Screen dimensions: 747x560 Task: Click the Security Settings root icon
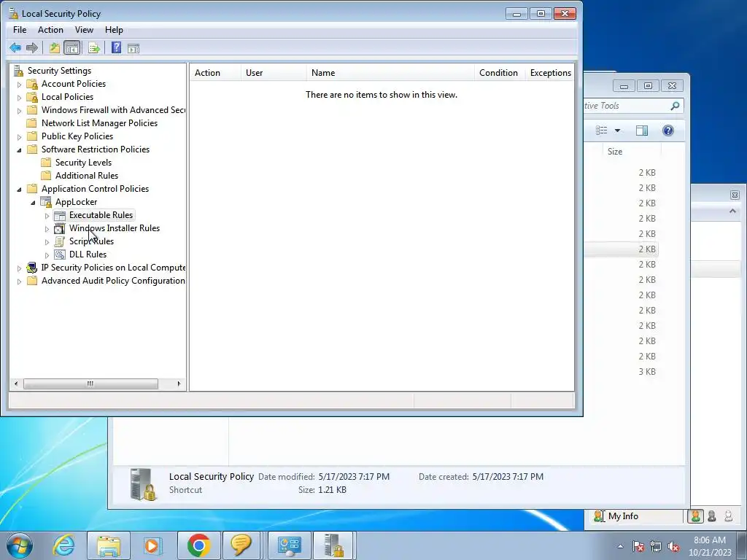coord(18,71)
